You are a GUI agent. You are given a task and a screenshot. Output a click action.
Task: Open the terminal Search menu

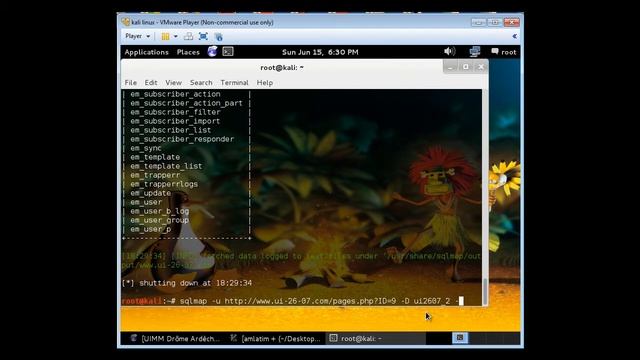(x=201, y=82)
